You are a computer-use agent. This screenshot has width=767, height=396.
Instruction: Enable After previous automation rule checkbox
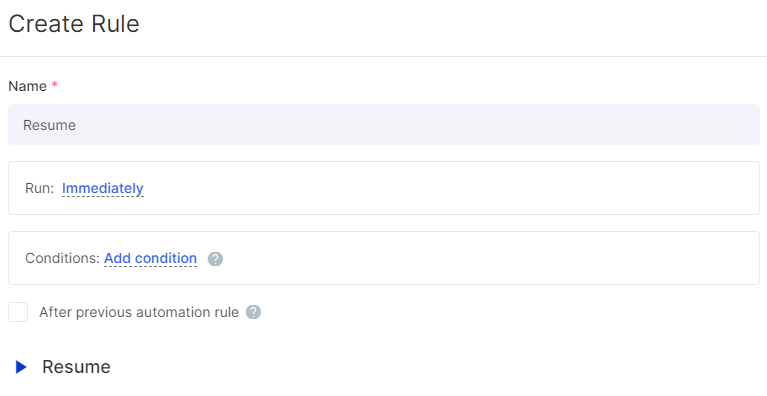coord(18,312)
